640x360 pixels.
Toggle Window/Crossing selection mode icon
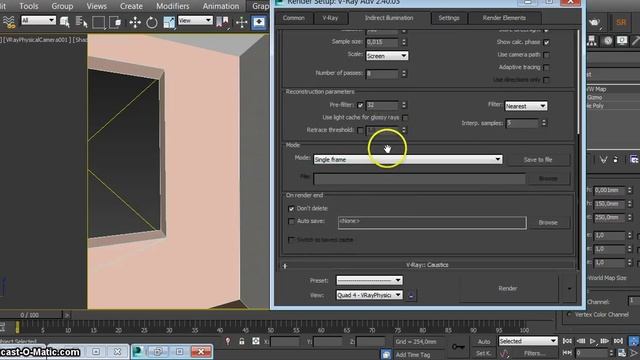point(116,22)
